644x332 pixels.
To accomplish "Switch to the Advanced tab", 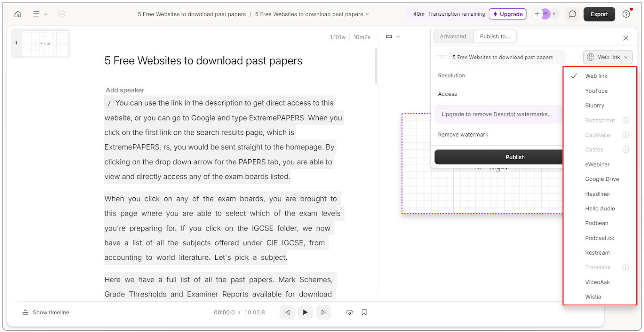I will pyautogui.click(x=453, y=36).
